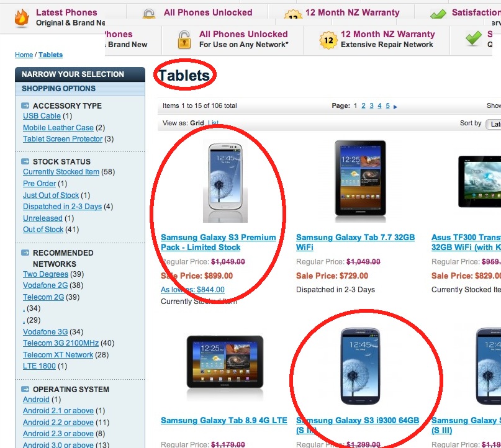The image size is (501, 448).
Task: Click the 12 month warranty badge icon
Action: (328, 40)
